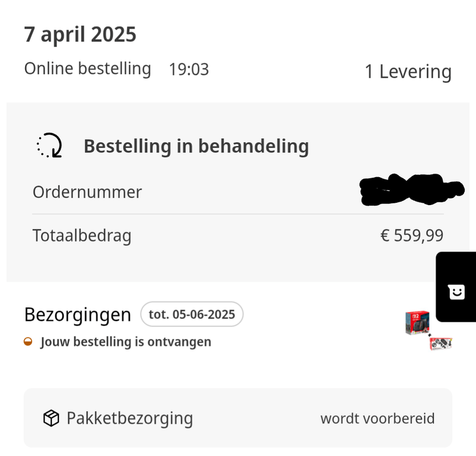Select the '1 Levering' delivery count

pos(408,72)
